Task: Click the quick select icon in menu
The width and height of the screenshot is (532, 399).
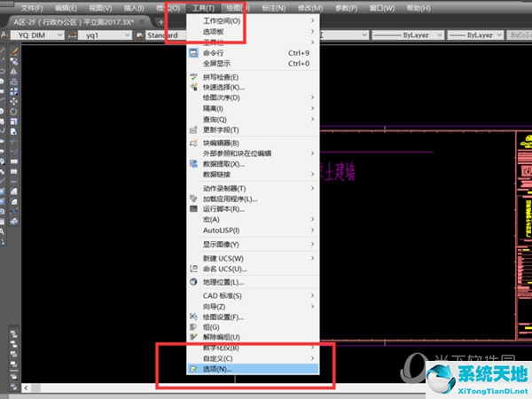Action: [193, 87]
